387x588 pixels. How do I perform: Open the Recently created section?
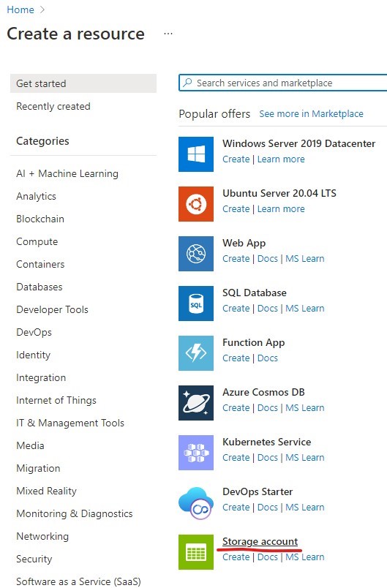(x=53, y=106)
